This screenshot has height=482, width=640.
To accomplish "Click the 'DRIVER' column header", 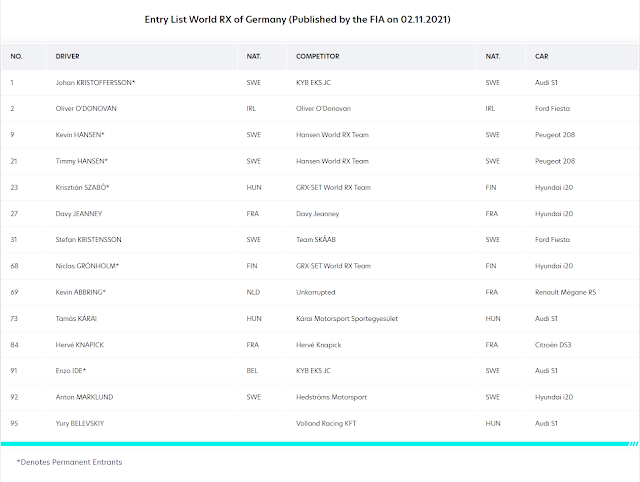I will pyautogui.click(x=67, y=56).
